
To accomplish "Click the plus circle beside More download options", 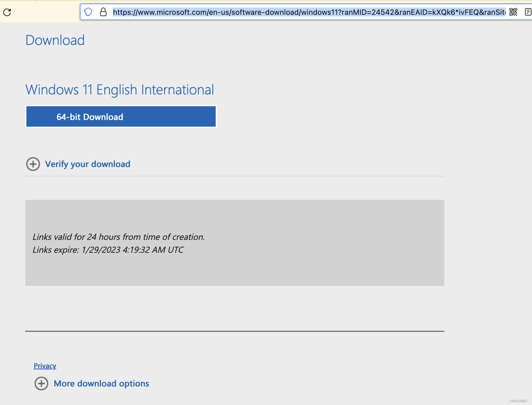I will click(41, 383).
